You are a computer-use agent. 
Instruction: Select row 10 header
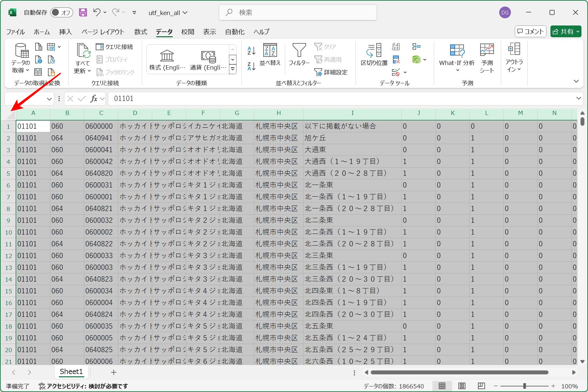click(x=8, y=232)
